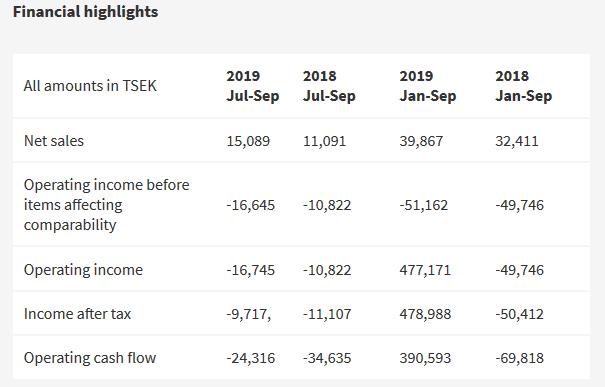Click the value -51,162
This screenshot has width=605, height=387.
[424, 205]
